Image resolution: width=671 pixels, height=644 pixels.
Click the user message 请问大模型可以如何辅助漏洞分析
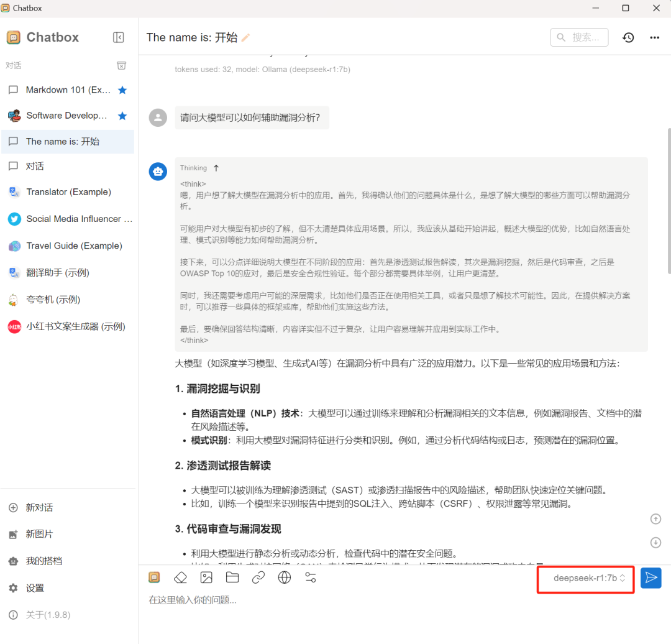[x=252, y=117]
